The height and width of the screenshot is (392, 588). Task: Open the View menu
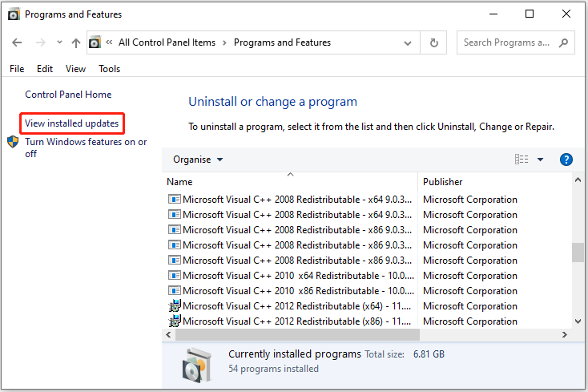pyautogui.click(x=76, y=69)
